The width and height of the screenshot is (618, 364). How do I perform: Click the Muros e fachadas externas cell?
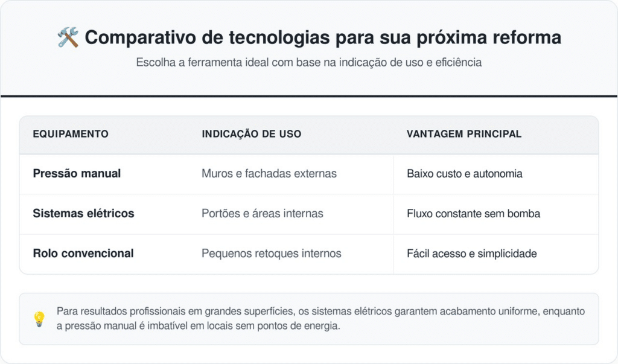[269, 174]
